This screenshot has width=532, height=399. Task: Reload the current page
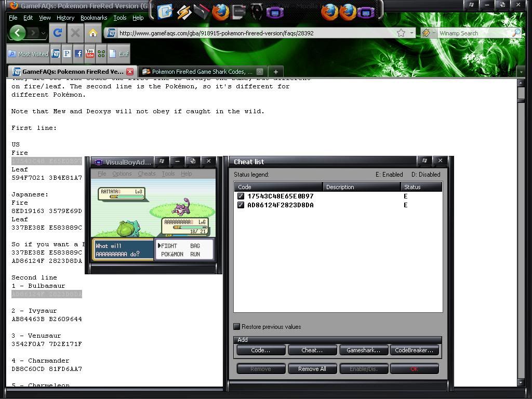pos(58,33)
